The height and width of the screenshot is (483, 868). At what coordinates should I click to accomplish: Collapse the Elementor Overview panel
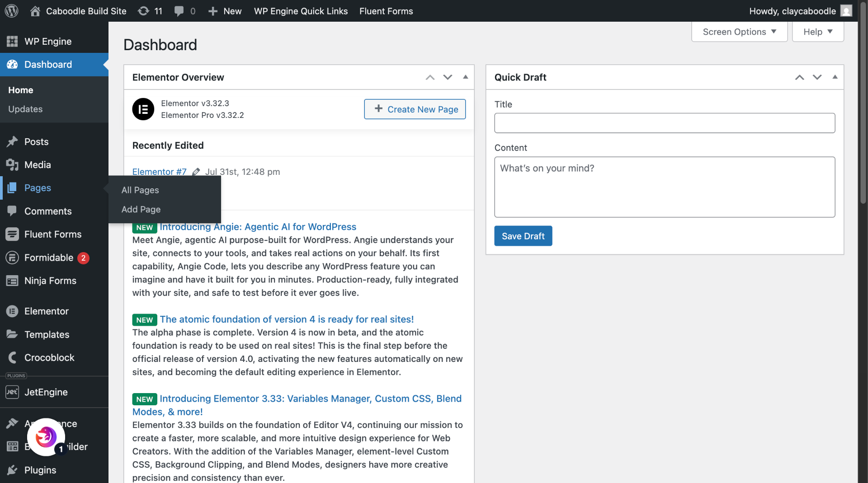point(465,77)
